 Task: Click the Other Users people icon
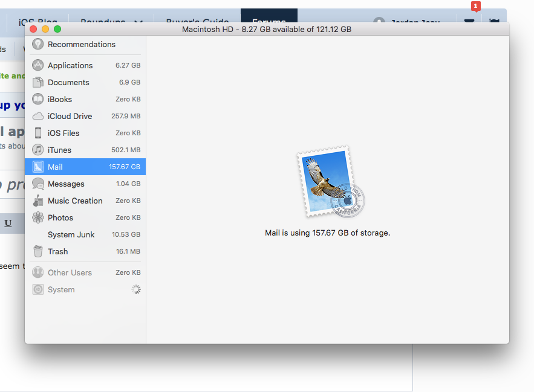pos(38,272)
